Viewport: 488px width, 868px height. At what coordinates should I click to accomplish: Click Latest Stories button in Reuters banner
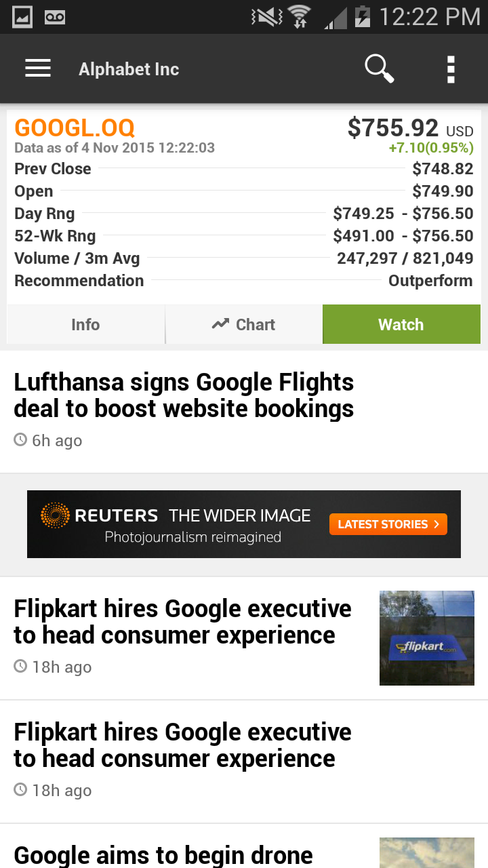[x=388, y=524]
